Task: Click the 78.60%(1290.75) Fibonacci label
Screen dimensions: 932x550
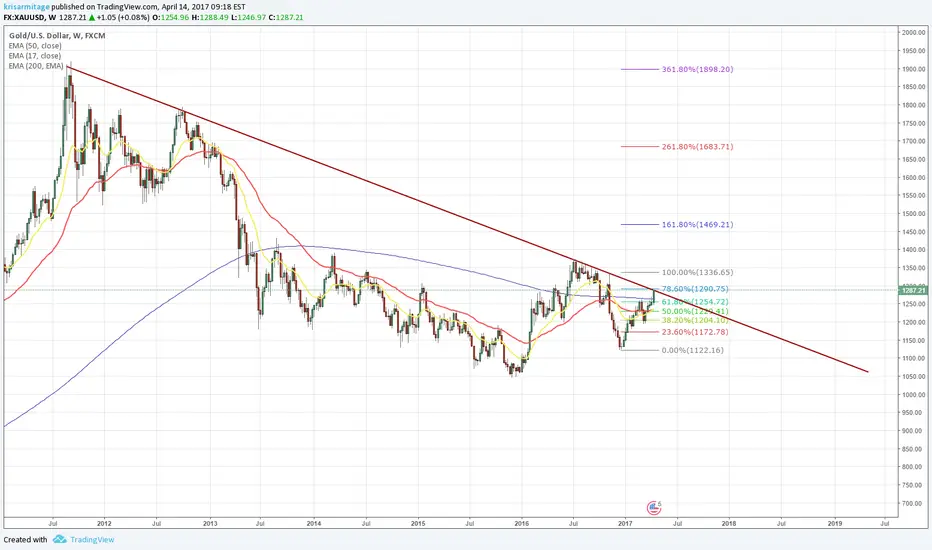Action: coord(695,289)
